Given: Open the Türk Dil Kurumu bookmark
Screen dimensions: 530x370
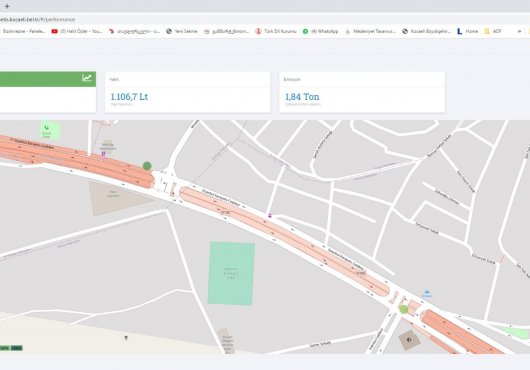Looking at the screenshot, I should point(276,31).
